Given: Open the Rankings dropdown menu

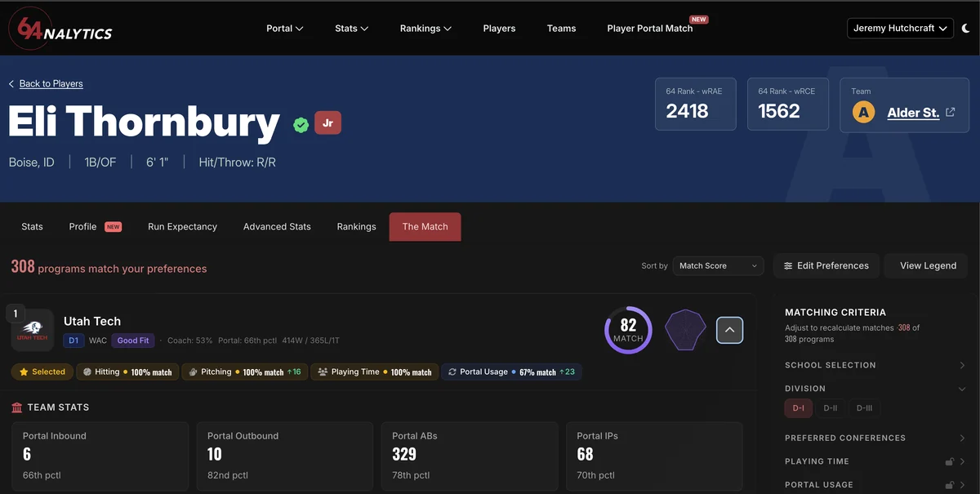Looking at the screenshot, I should pyautogui.click(x=425, y=29).
